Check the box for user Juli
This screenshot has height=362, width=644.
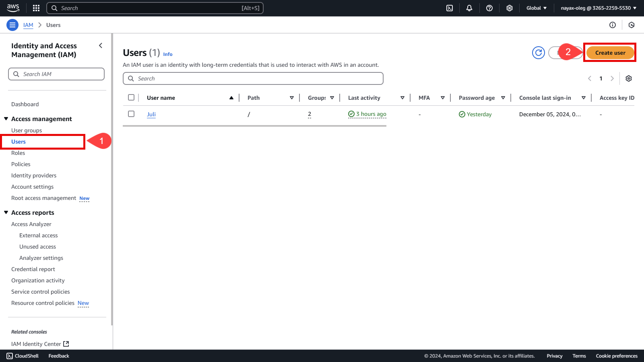pos(131,114)
